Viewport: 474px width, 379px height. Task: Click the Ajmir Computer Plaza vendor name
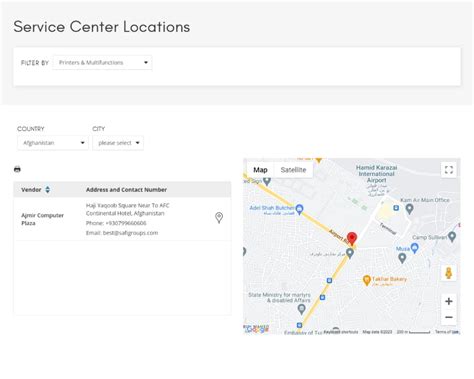(x=42, y=219)
